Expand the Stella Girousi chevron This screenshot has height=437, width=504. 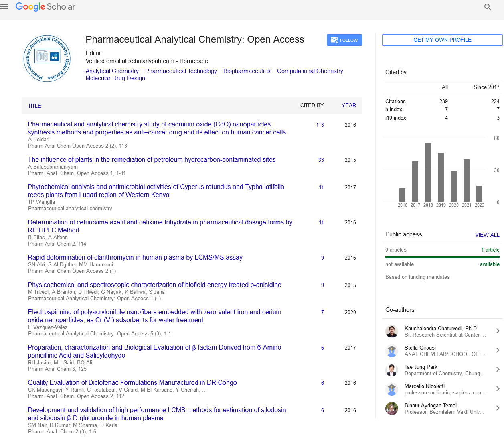pyautogui.click(x=498, y=350)
